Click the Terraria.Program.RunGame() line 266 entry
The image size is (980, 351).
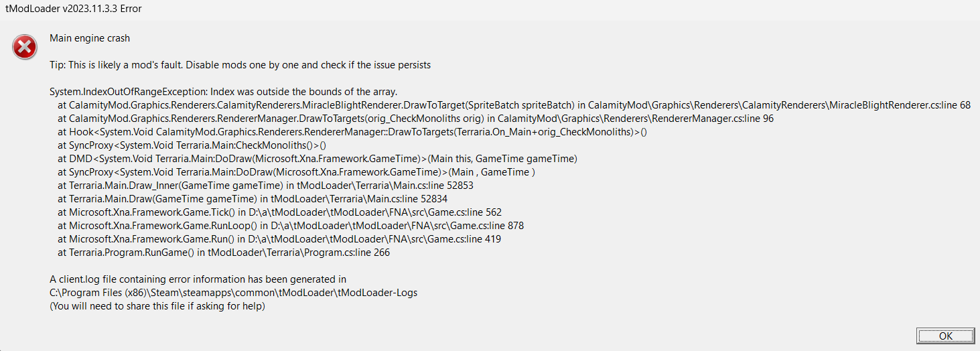224,253
